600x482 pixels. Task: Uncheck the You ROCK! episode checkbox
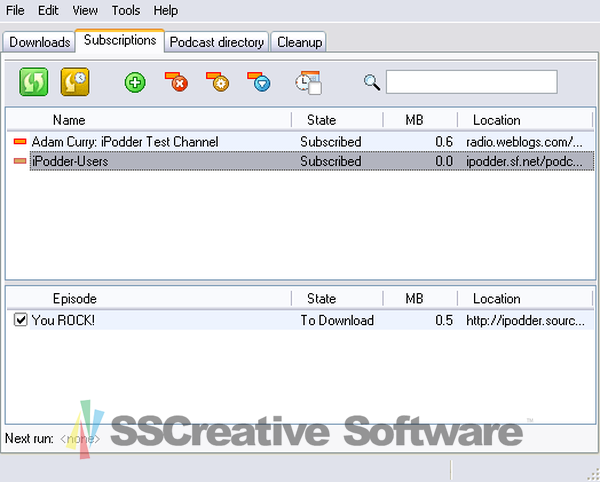pos(20,319)
